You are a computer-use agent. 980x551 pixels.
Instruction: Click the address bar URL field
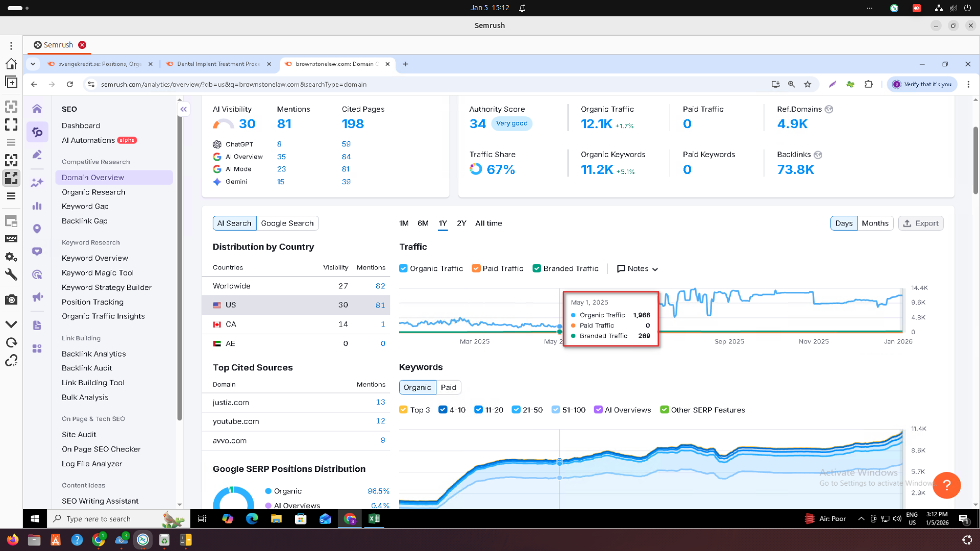coord(429,84)
